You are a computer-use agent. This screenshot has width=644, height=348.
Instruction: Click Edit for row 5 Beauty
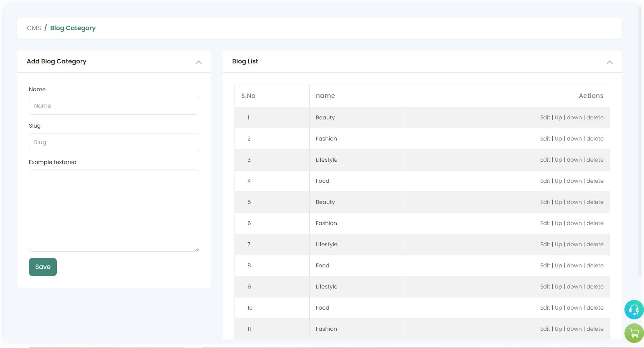[x=545, y=202]
